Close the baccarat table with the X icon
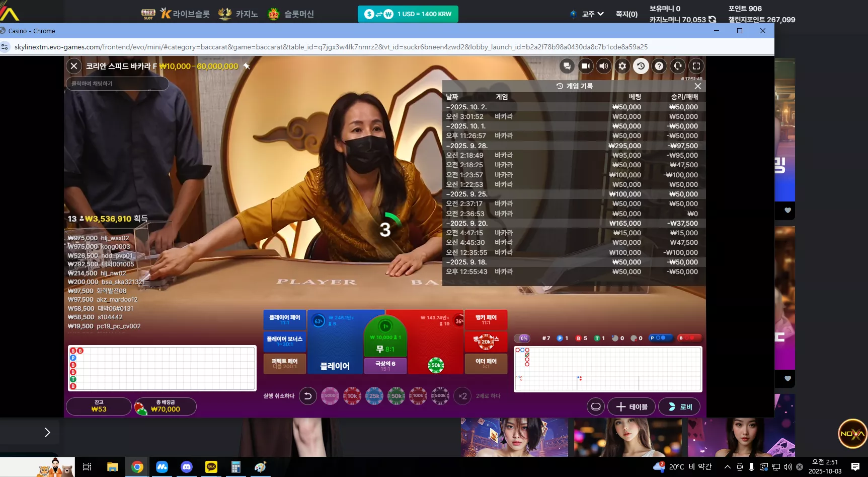Viewport: 868px width, 477px height. (74, 66)
